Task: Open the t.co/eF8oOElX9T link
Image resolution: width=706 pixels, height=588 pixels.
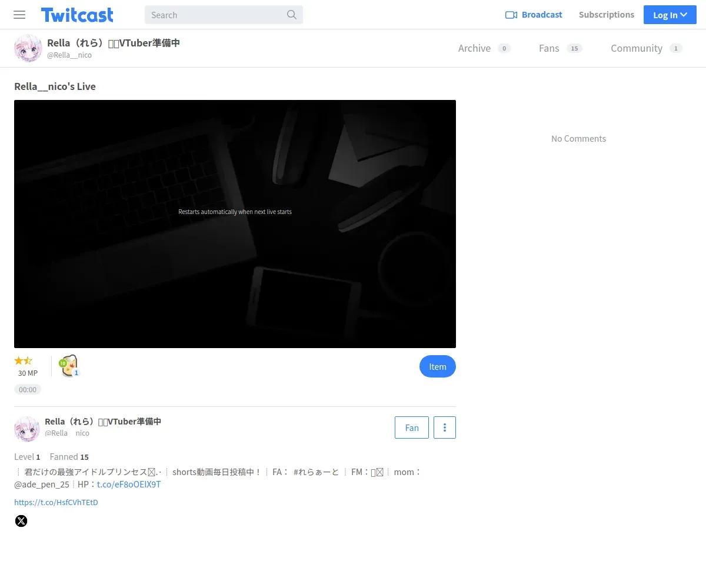Action: 129,485
